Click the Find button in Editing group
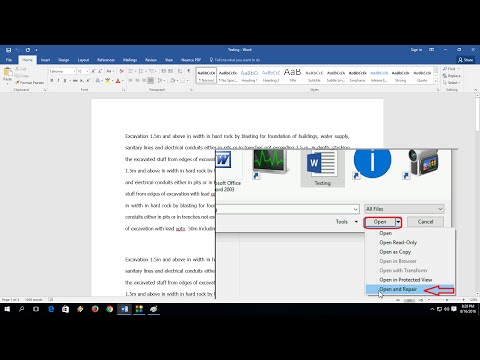 tap(450, 69)
